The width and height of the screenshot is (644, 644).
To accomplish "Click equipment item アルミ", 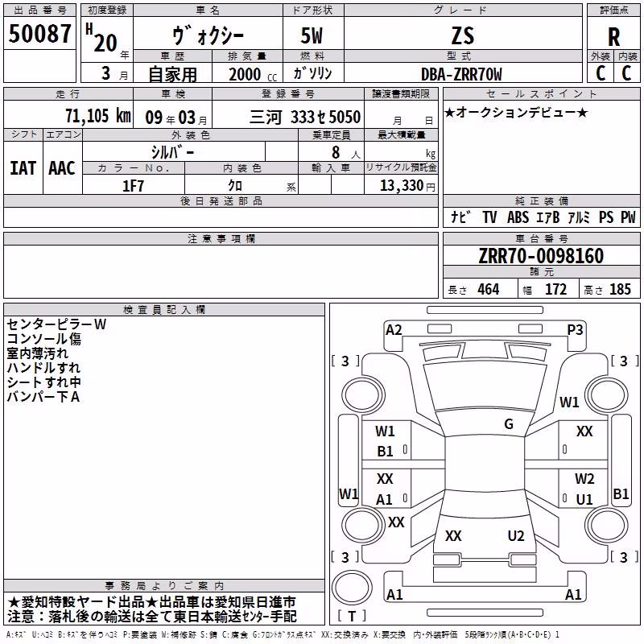I will (579, 217).
